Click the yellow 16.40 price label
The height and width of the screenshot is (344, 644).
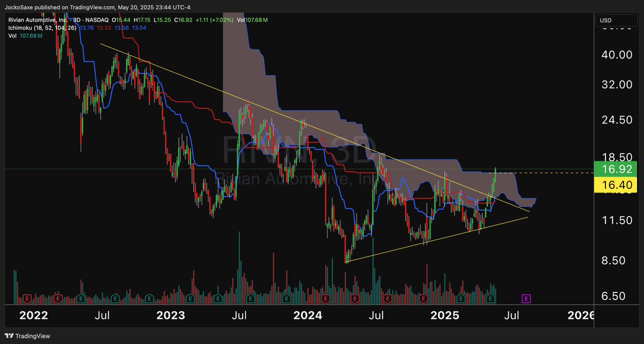(x=616, y=186)
